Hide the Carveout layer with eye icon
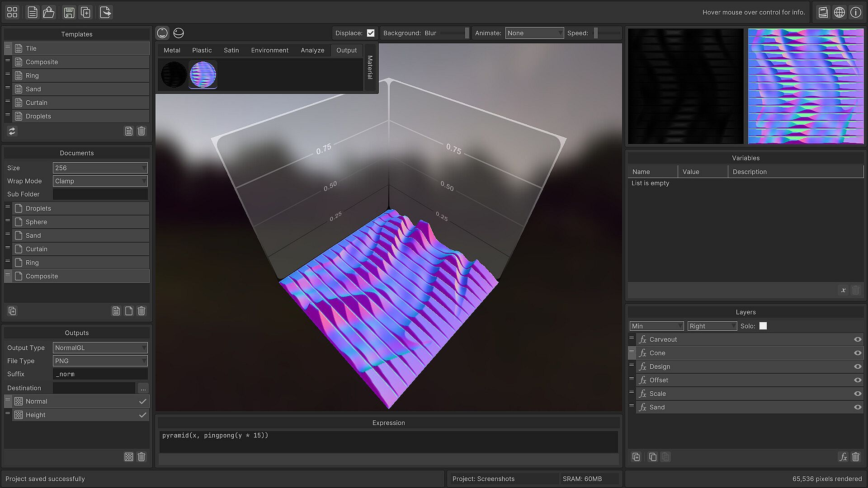Viewport: 868px width, 488px height. pyautogui.click(x=858, y=339)
